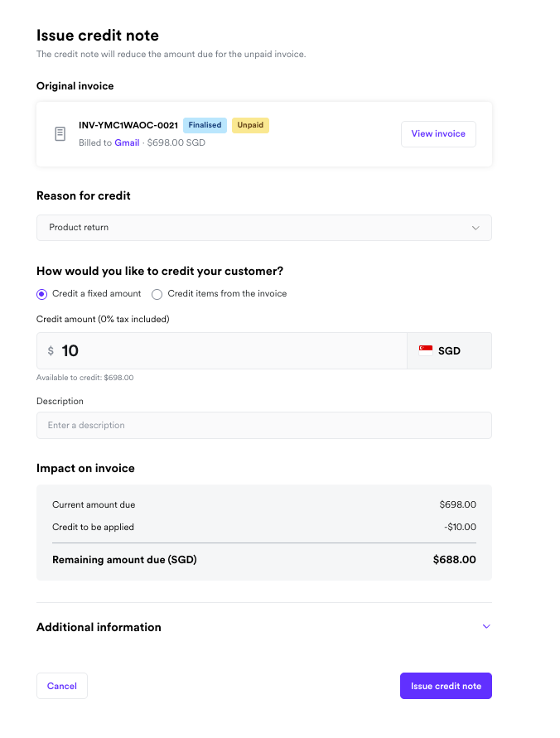Open the Gmail customer link

coord(127,142)
